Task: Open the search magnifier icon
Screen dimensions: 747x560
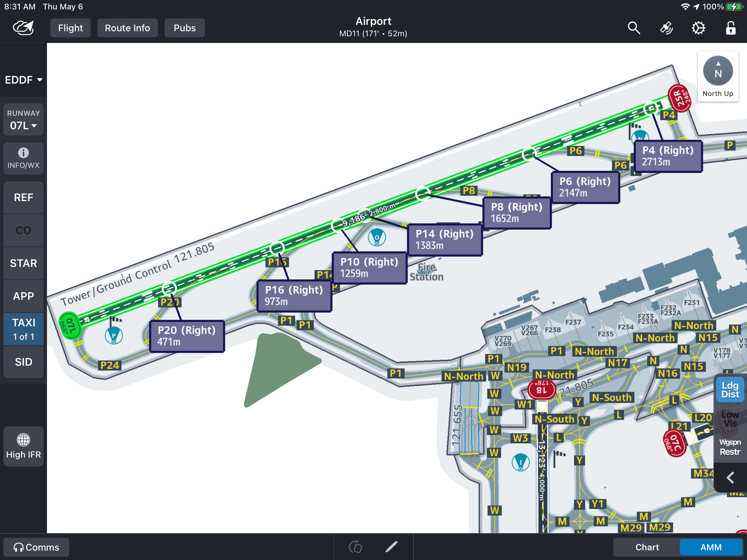Action: [x=633, y=28]
